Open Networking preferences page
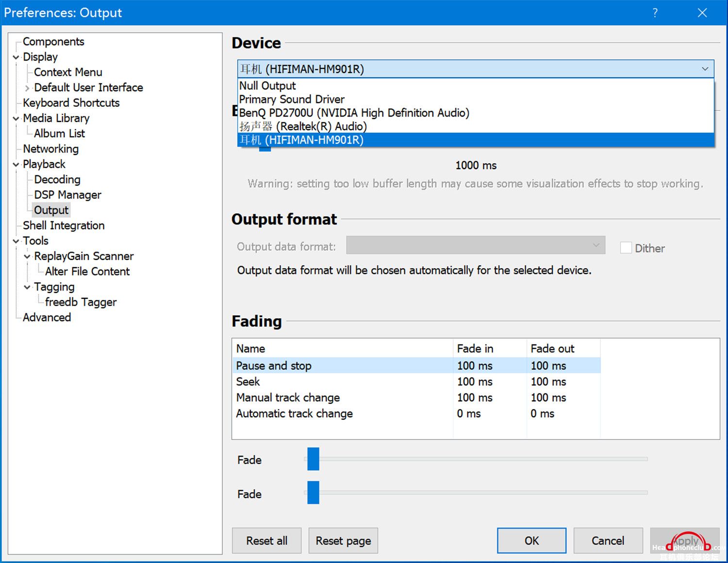728x563 pixels. [50, 149]
